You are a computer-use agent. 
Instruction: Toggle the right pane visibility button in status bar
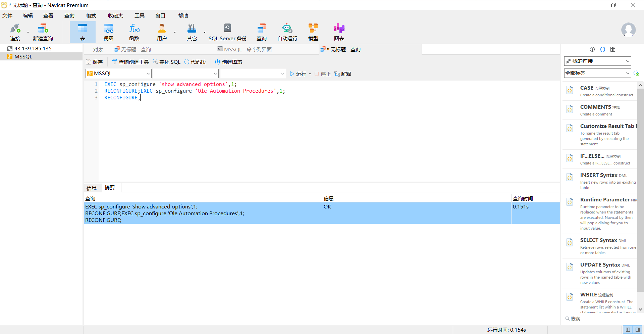[x=638, y=330]
